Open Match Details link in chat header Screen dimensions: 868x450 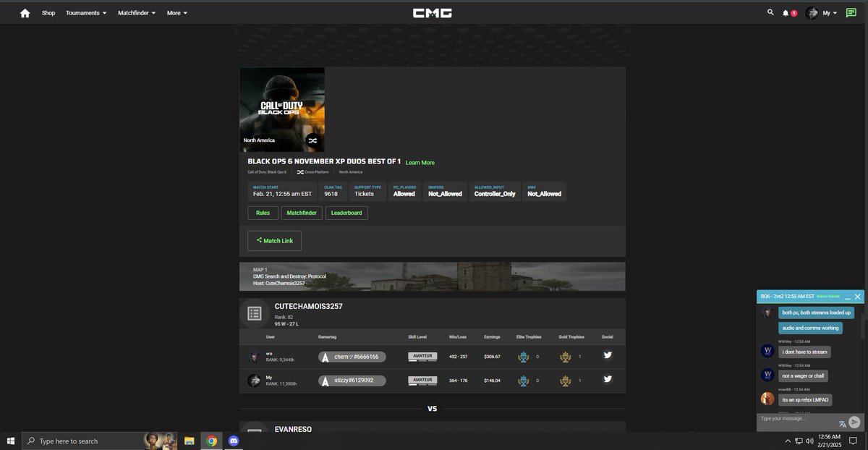(828, 297)
